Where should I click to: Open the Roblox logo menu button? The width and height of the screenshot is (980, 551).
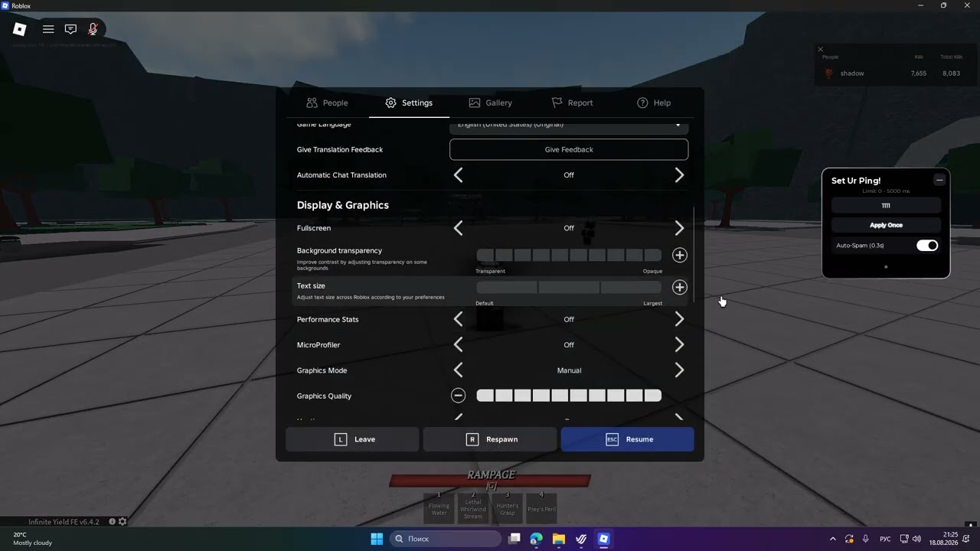coord(20,29)
